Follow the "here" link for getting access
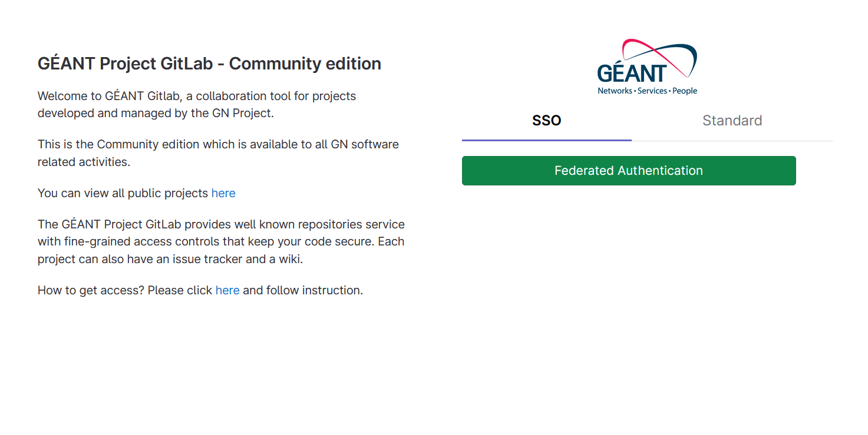Screen dimensions: 868x435 coord(227,290)
